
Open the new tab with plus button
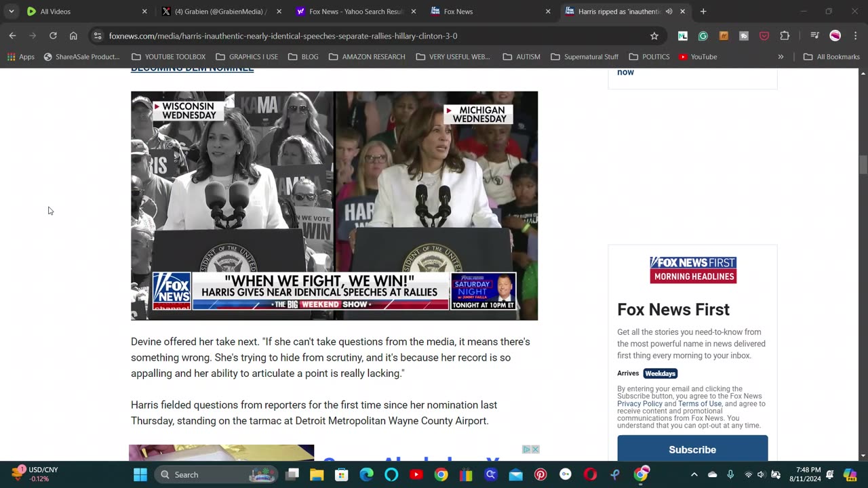tap(703, 12)
